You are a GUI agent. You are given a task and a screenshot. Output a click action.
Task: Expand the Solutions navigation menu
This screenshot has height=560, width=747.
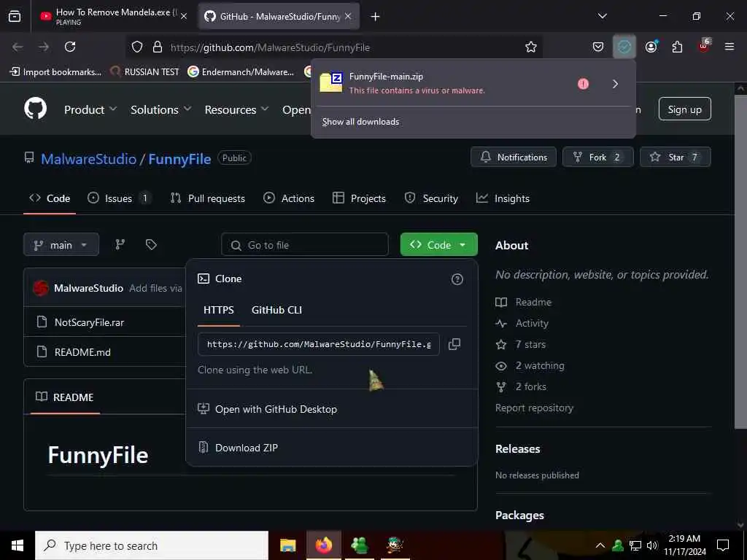click(161, 109)
